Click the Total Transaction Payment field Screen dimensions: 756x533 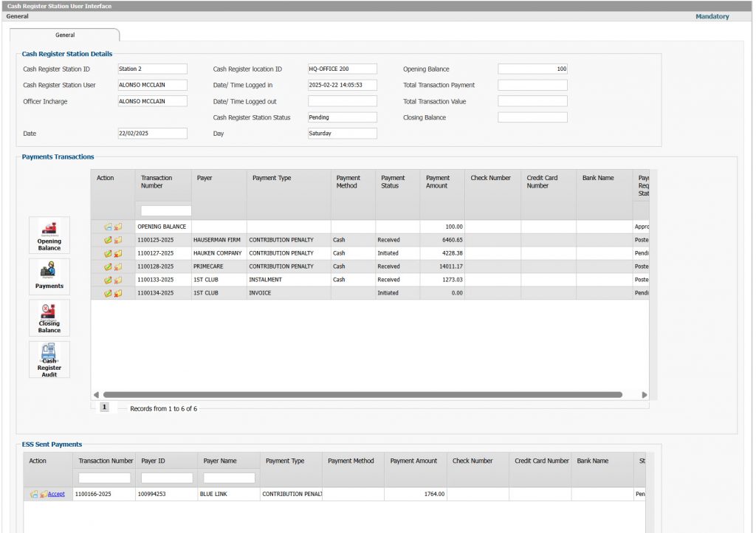(x=533, y=85)
